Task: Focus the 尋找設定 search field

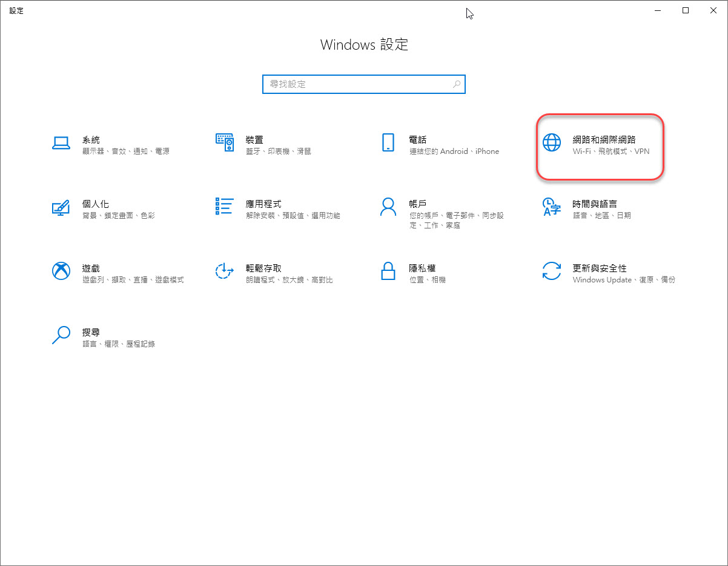Action: point(364,84)
